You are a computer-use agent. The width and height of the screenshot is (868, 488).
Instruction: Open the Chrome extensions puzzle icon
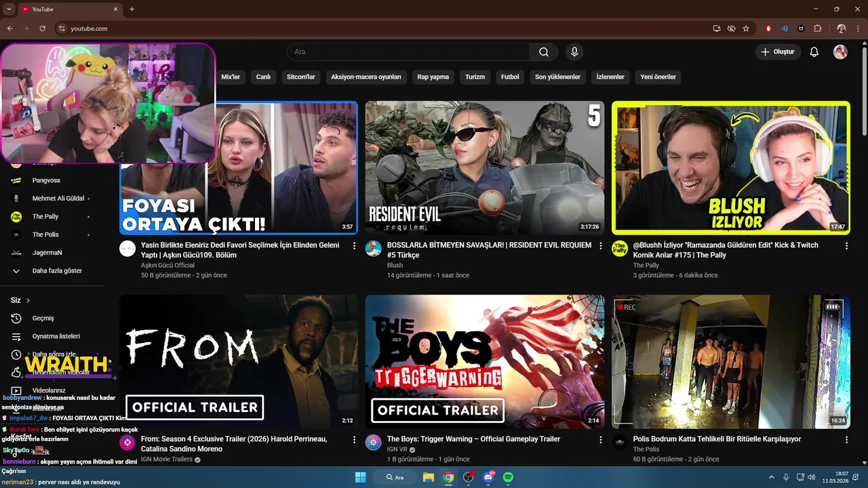(817, 28)
